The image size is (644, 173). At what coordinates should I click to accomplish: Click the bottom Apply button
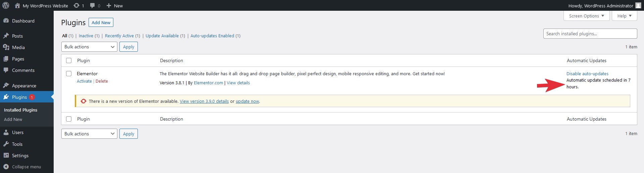[x=128, y=134]
